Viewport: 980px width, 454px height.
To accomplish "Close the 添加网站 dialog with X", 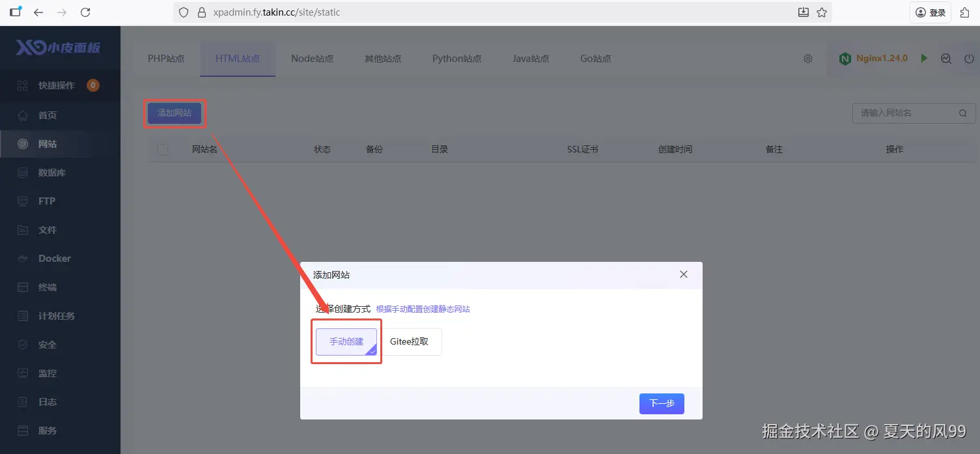I will point(684,274).
